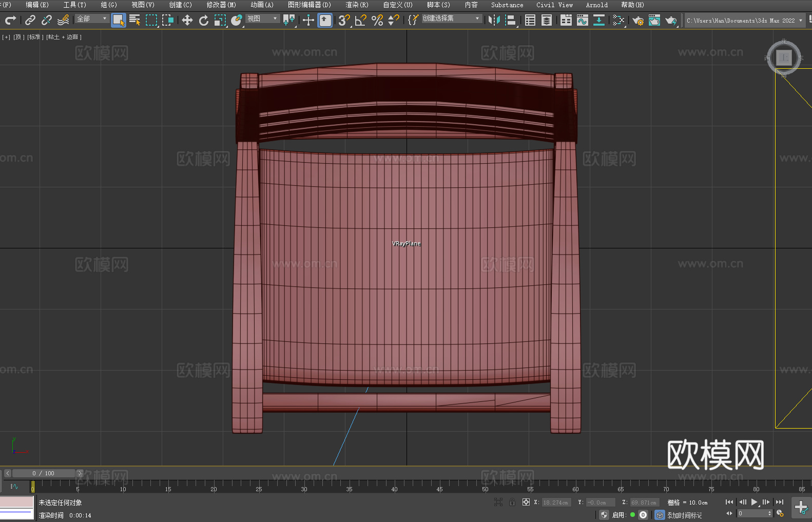The height and width of the screenshot is (522, 812).
Task: Open the 工具(T) menu
Action: tap(74, 5)
